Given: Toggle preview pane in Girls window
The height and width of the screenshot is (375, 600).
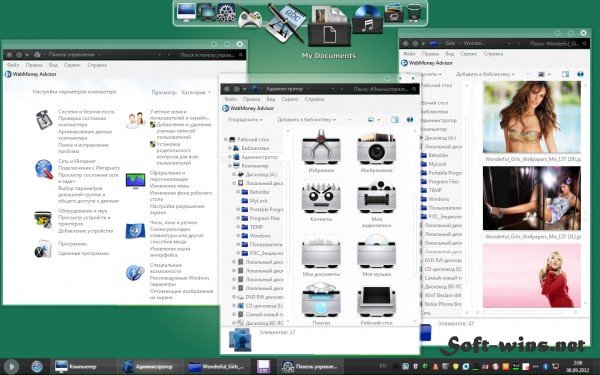Looking at the screenshot, I should point(565,74).
